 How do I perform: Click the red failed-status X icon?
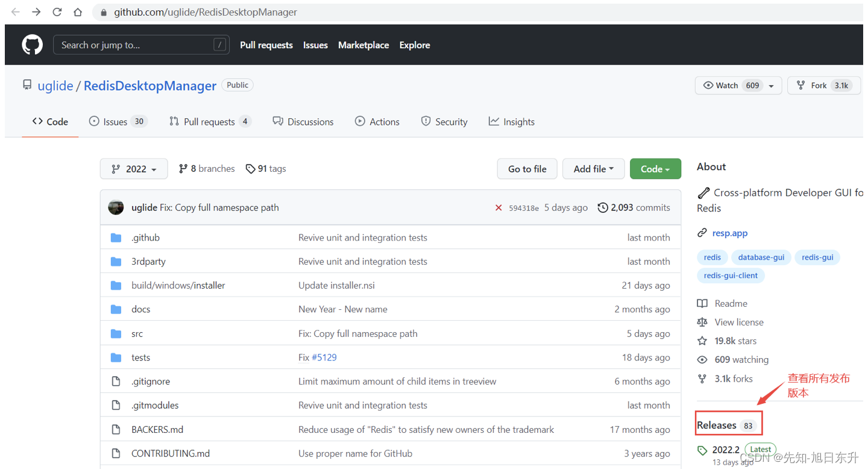point(498,207)
